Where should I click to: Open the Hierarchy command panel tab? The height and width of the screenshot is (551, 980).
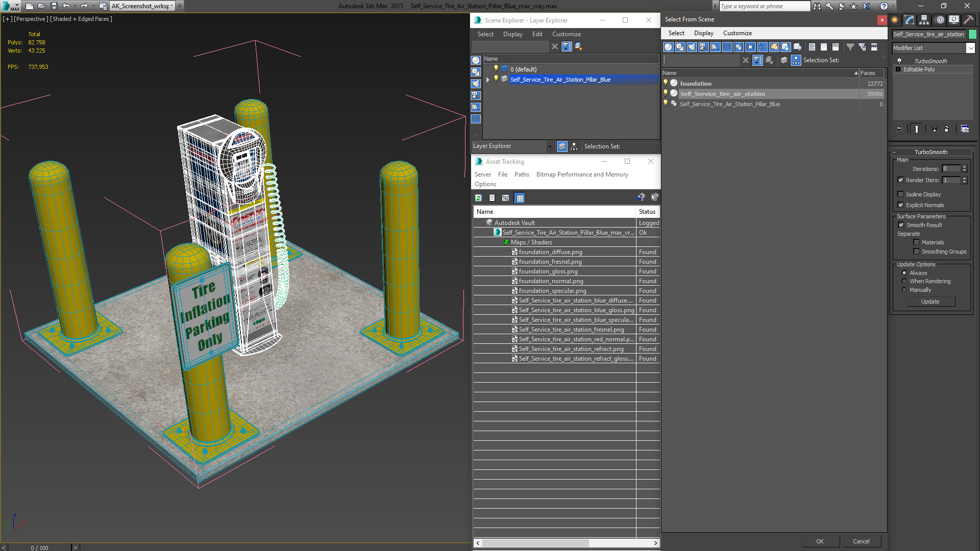(924, 20)
